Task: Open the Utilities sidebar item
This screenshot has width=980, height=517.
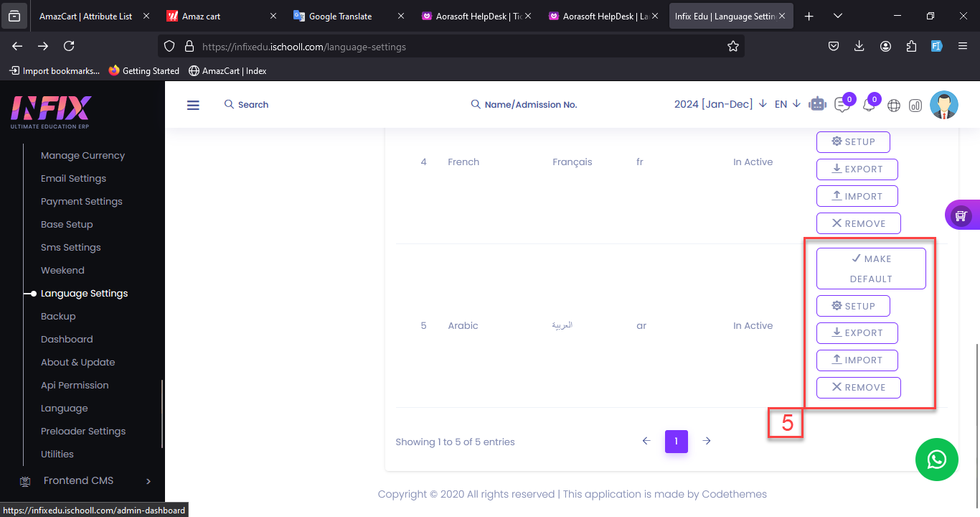Action: tap(57, 454)
